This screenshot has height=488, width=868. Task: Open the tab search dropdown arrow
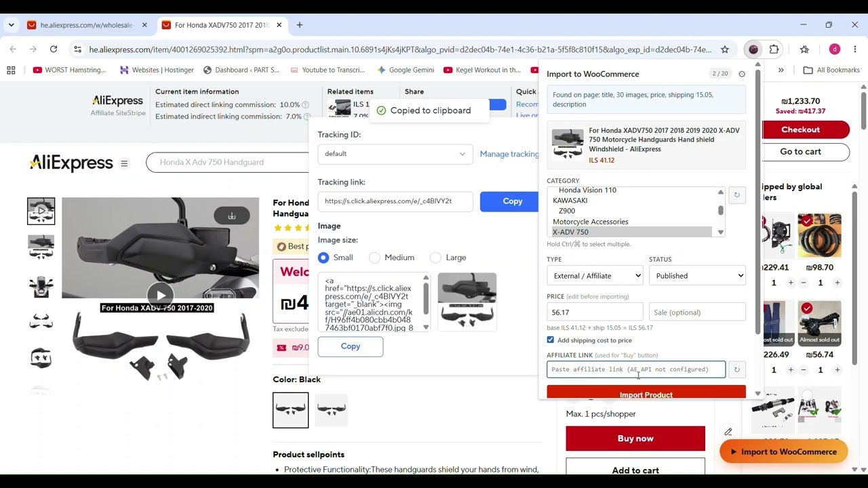coord(11,25)
